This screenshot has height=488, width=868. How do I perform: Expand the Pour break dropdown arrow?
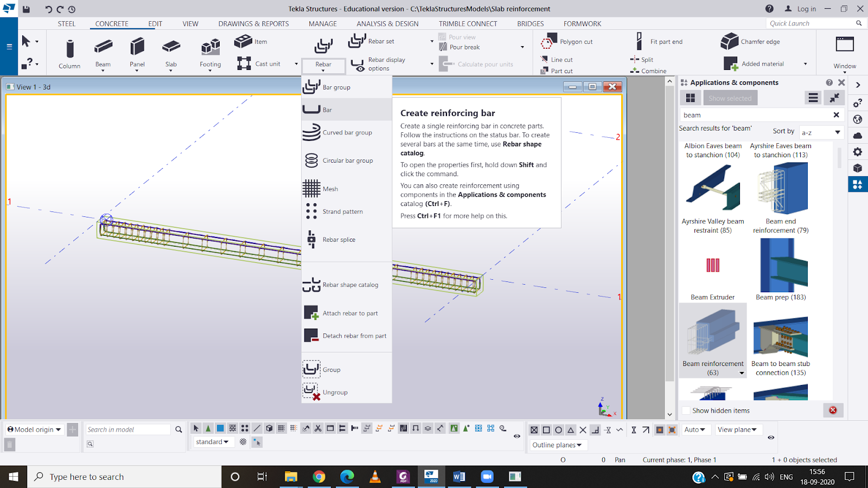click(x=522, y=47)
